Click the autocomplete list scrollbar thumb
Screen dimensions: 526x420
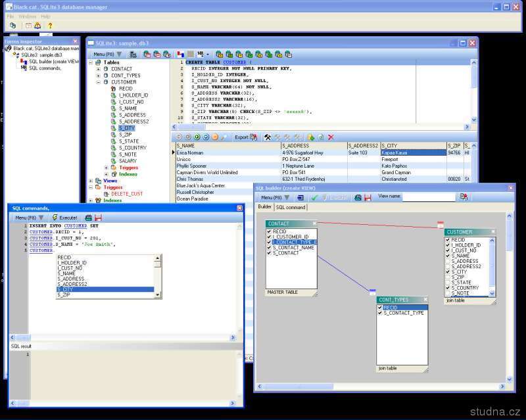157,264
